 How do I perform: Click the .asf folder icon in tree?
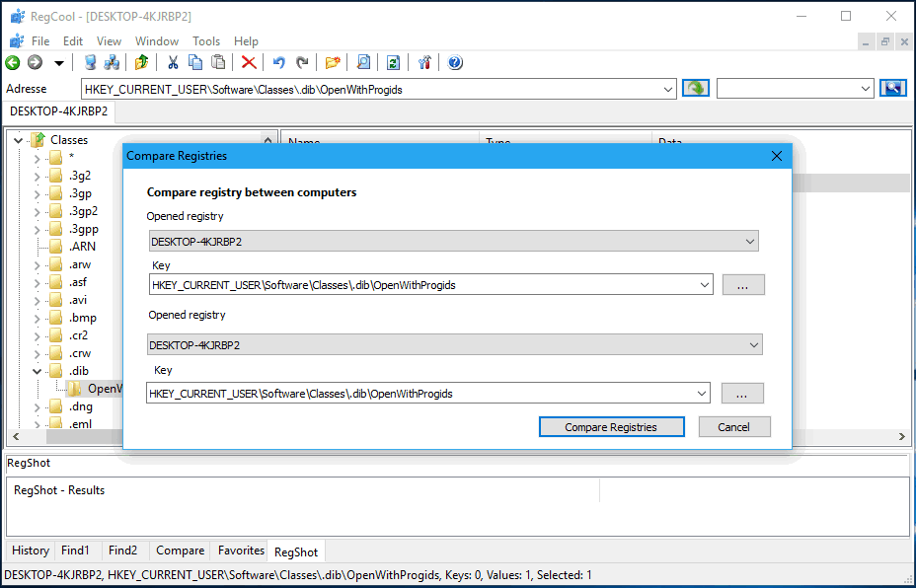coord(55,282)
